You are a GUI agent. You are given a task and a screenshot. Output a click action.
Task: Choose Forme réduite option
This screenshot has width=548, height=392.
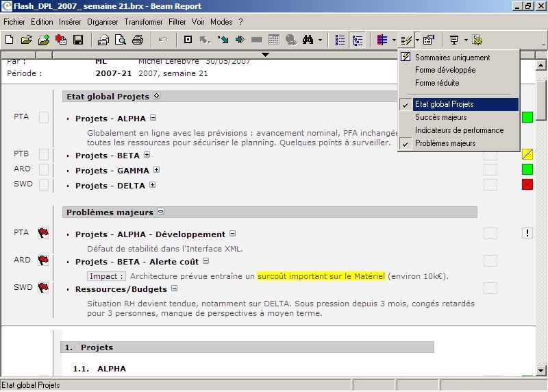coord(459,83)
